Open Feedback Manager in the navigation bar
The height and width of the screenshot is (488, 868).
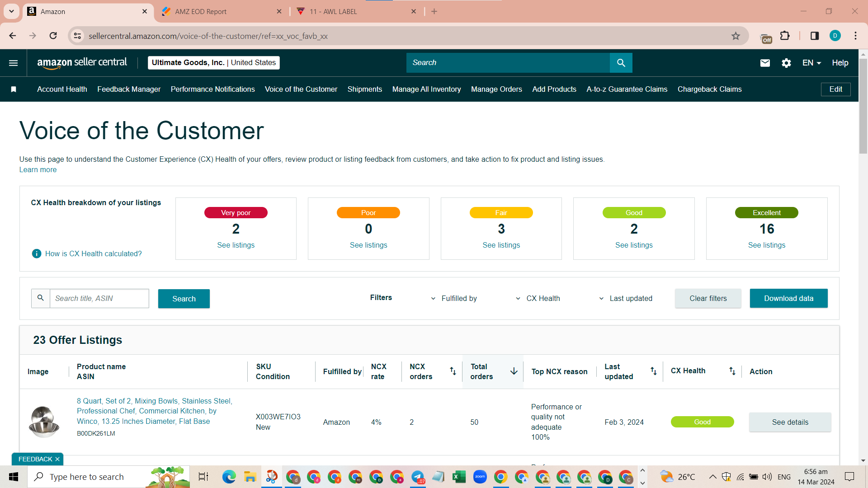click(129, 89)
